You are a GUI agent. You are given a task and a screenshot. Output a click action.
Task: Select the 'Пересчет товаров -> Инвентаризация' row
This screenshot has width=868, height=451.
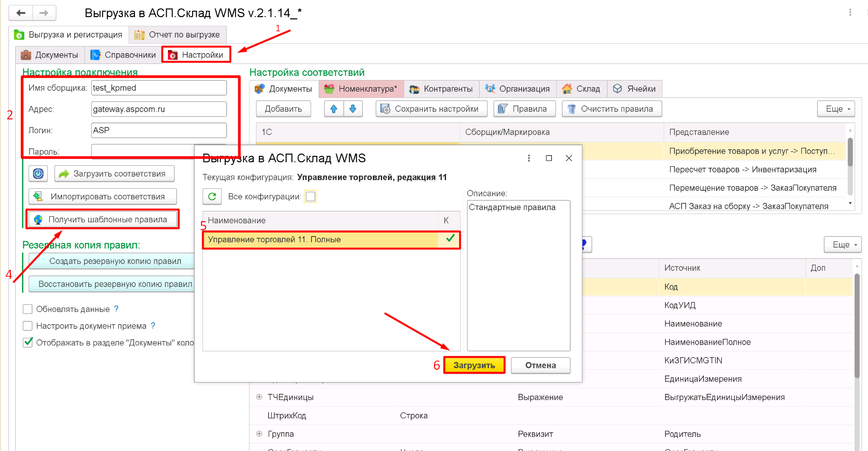[742, 169]
